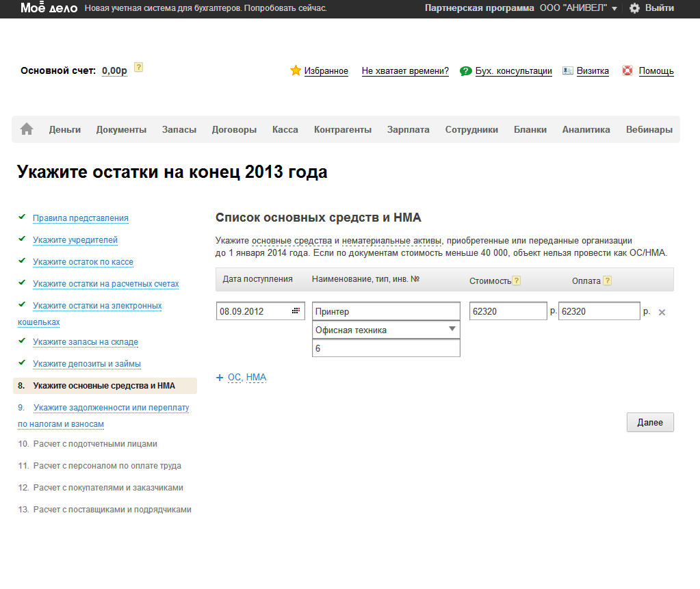Add a new fixed asset via ОС link

(234, 378)
